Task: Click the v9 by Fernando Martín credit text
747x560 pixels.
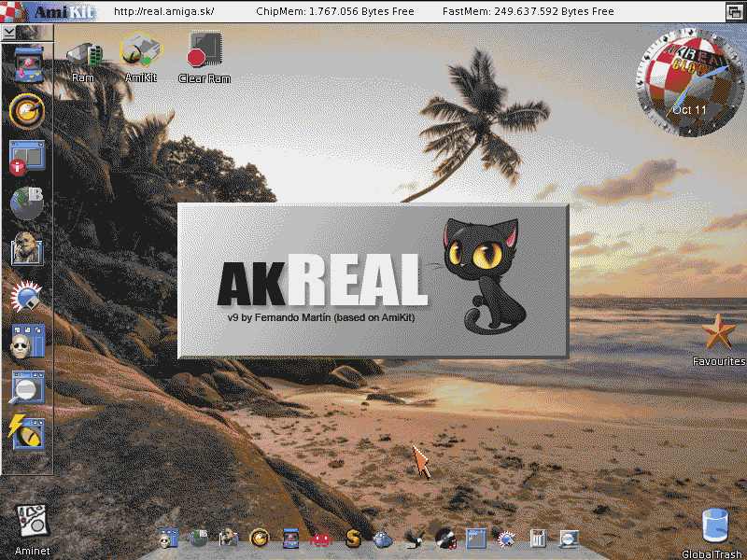Action: [x=321, y=317]
